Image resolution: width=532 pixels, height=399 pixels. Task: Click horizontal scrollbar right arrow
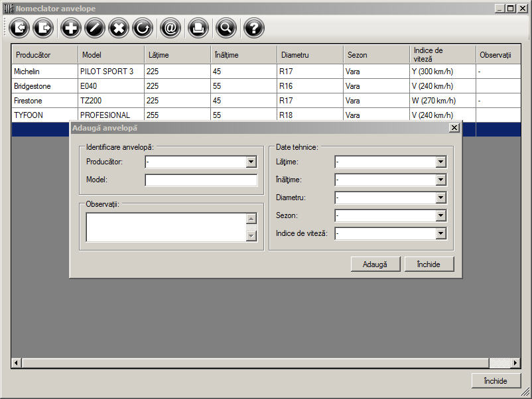point(515,363)
